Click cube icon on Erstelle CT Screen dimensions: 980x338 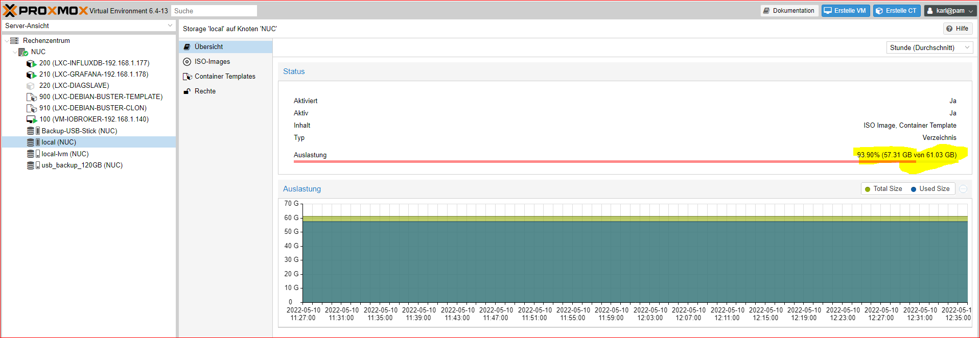(x=879, y=11)
